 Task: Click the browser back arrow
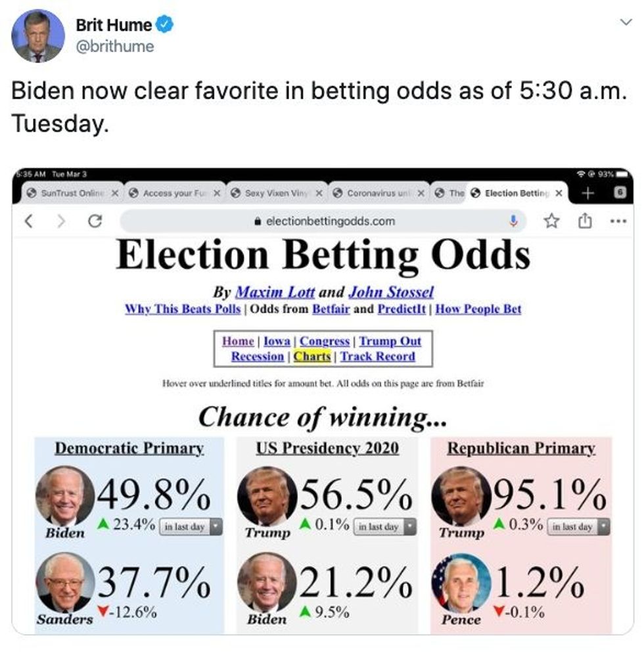[29, 221]
